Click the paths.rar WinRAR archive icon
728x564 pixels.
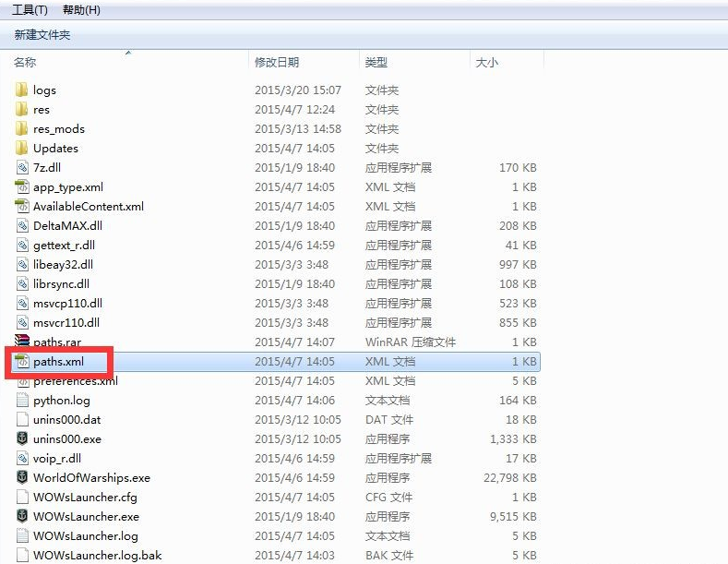22,341
